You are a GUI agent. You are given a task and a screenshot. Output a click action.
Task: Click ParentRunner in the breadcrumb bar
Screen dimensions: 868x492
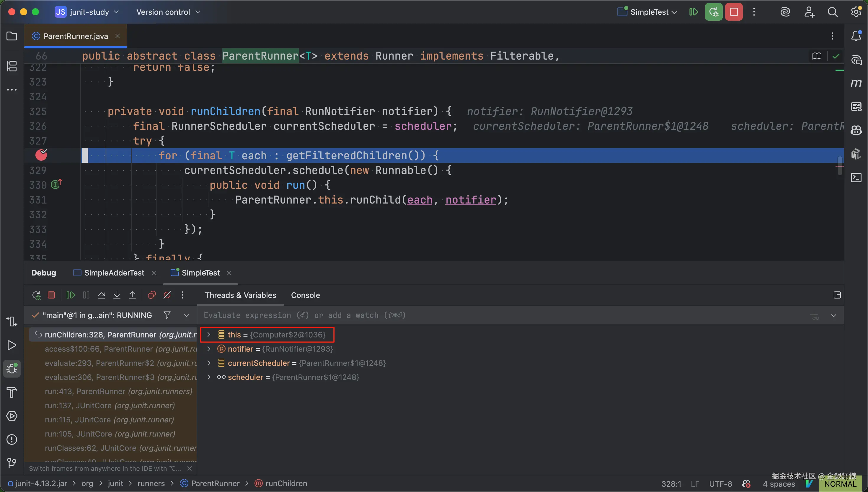click(215, 483)
